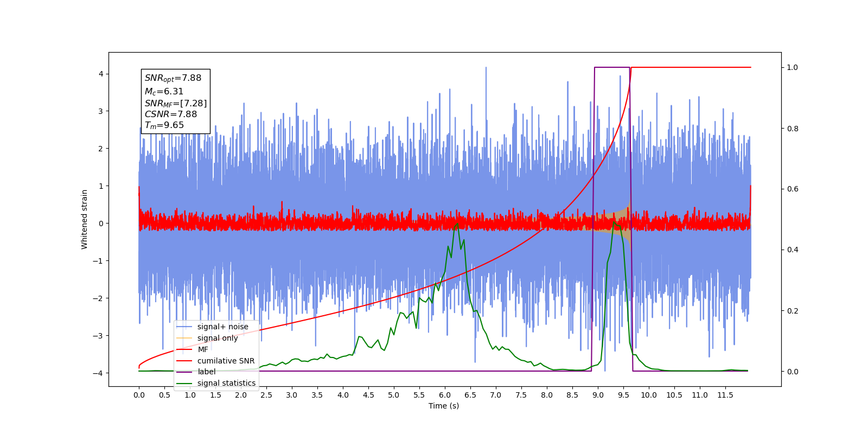Click the 9.0 x-axis tick label
The height and width of the screenshot is (434, 868).
pyautogui.click(x=598, y=395)
